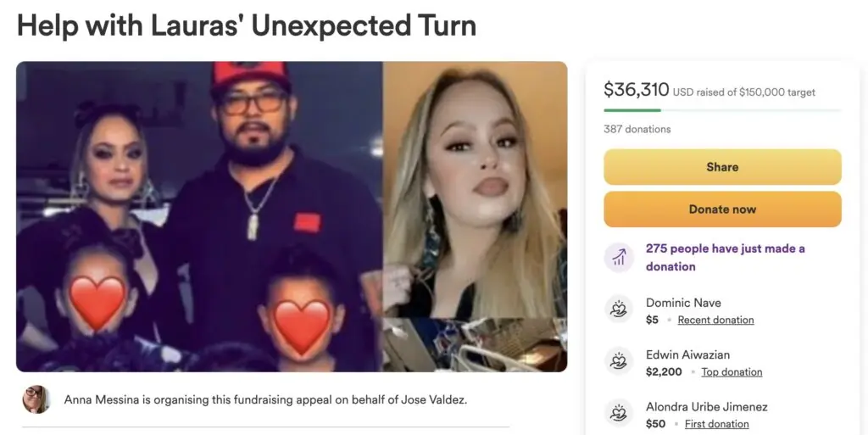Click the donor heart icon next to Edwin Aiwazian
This screenshot has height=435, width=868.
(x=618, y=361)
